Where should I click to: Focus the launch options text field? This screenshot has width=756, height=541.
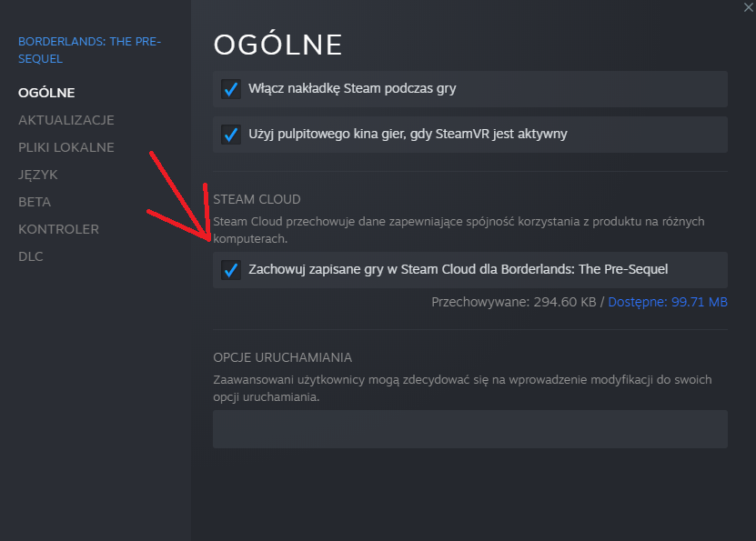[x=470, y=429]
